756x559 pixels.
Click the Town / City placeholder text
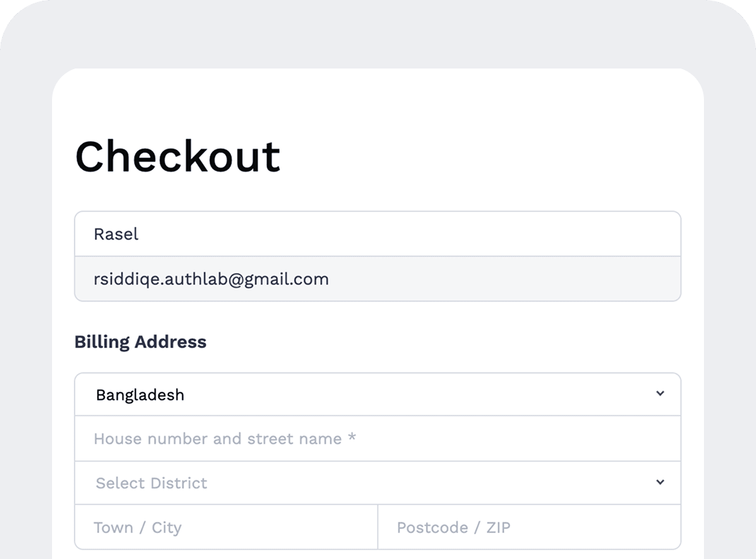137,527
